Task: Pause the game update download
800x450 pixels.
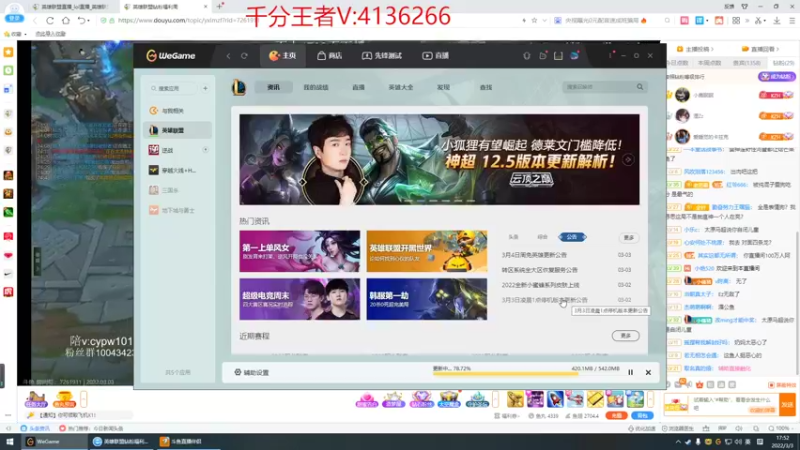Action: click(x=631, y=372)
